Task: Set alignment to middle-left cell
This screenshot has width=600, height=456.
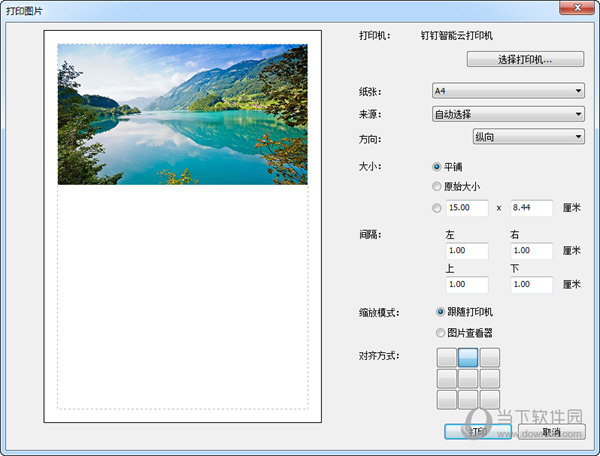Action: tap(447, 379)
